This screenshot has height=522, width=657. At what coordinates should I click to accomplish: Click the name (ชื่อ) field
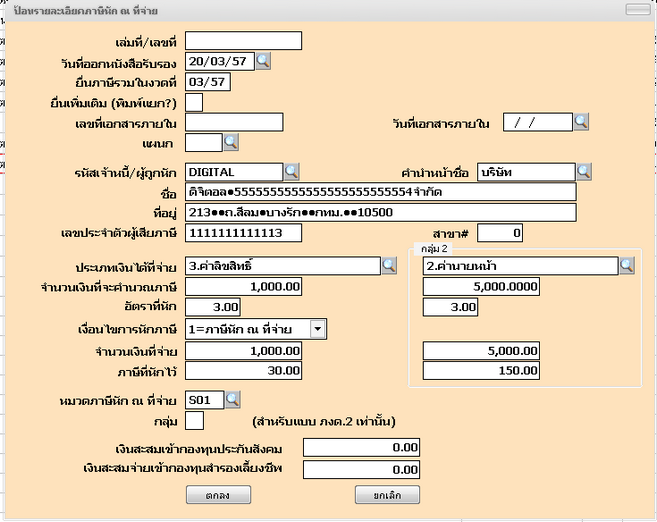click(380, 192)
